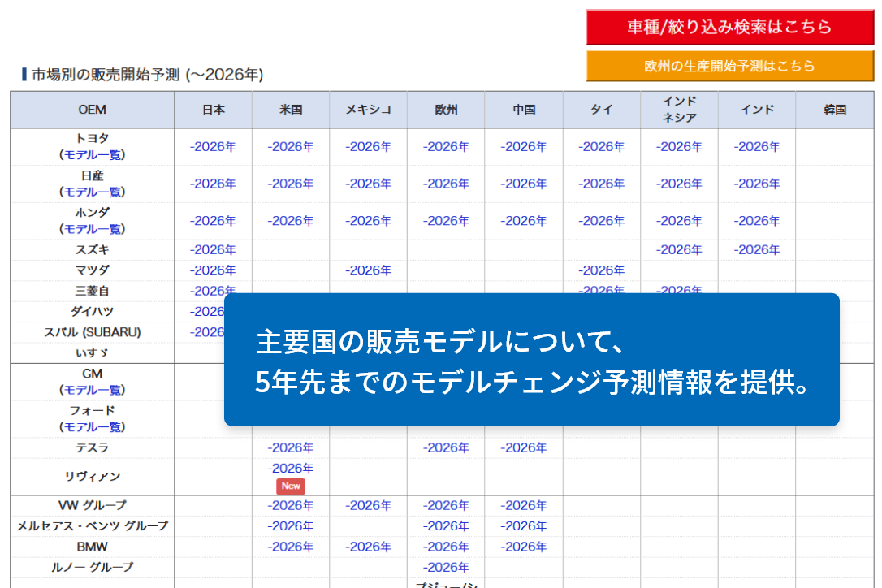The height and width of the screenshot is (588, 882).
Task: Click トヨタ's -2026年 link under タイ
Action: click(601, 147)
